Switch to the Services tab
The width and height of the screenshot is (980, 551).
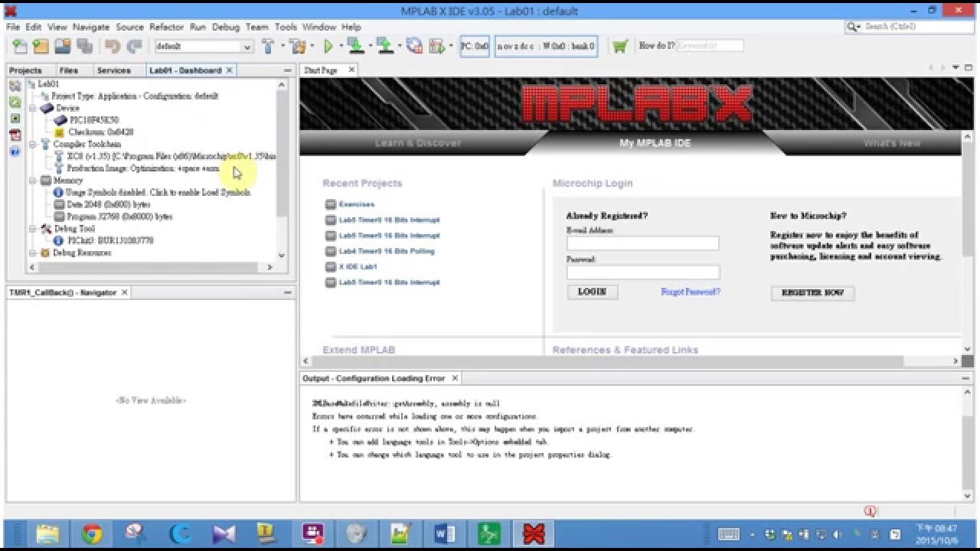pos(114,70)
